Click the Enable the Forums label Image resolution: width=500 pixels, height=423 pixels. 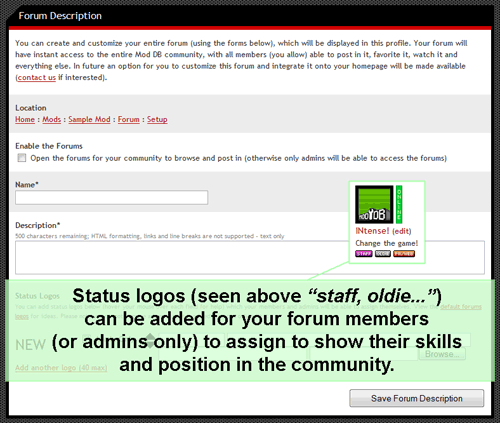[49, 146]
